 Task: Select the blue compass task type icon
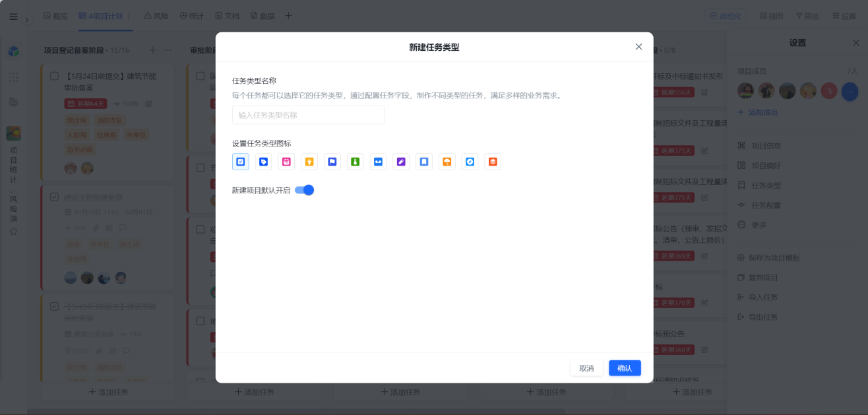point(470,162)
